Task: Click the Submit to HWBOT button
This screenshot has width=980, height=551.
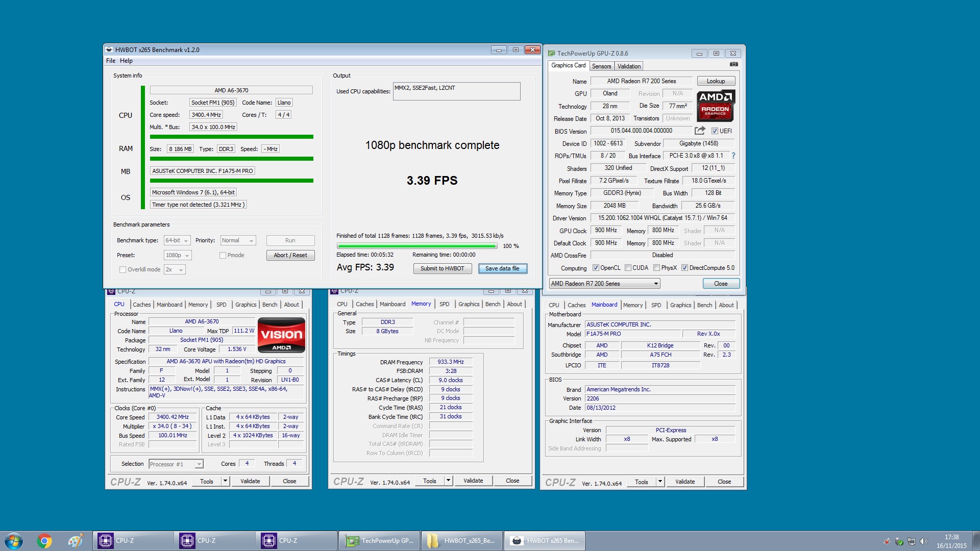Action: click(x=443, y=268)
